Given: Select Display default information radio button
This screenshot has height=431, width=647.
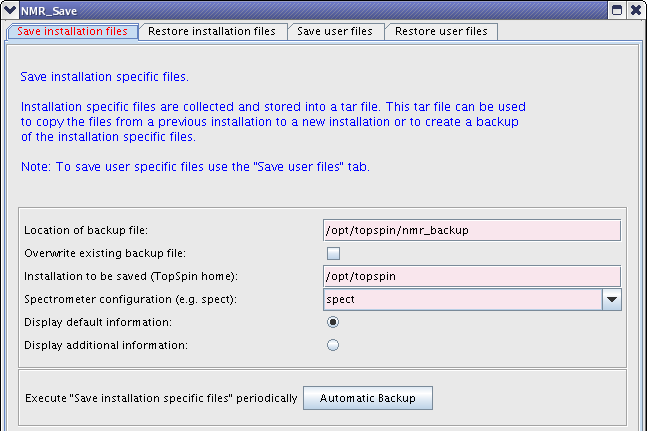Looking at the screenshot, I should pyautogui.click(x=333, y=322).
